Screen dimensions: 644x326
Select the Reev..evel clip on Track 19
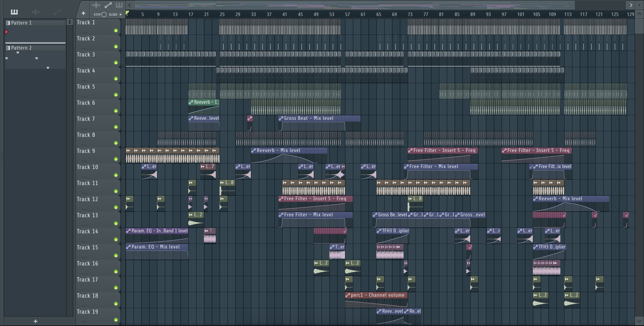[x=390, y=316]
